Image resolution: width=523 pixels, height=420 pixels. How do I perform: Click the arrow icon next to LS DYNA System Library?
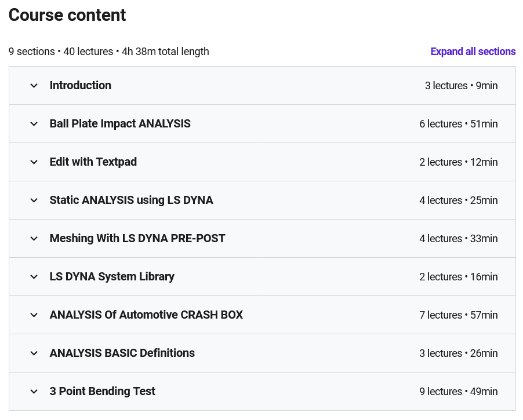coord(34,277)
